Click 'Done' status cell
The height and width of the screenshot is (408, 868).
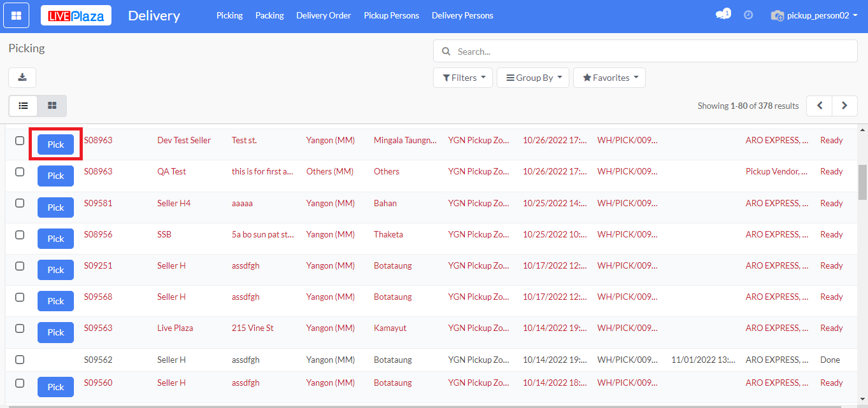coord(830,360)
